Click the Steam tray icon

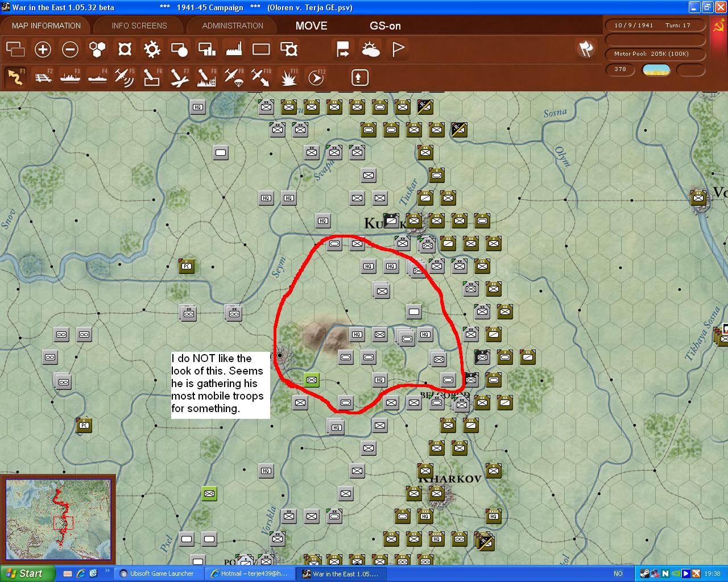[645, 573]
